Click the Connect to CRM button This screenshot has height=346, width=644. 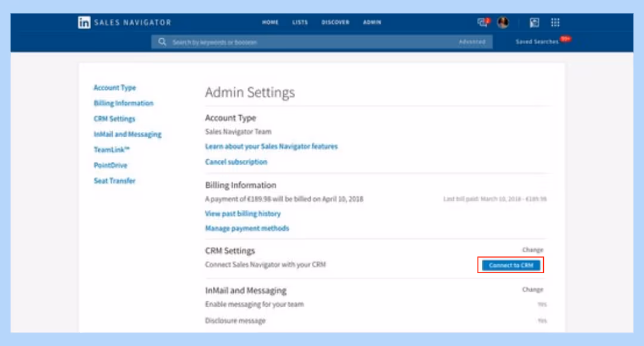pyautogui.click(x=511, y=265)
